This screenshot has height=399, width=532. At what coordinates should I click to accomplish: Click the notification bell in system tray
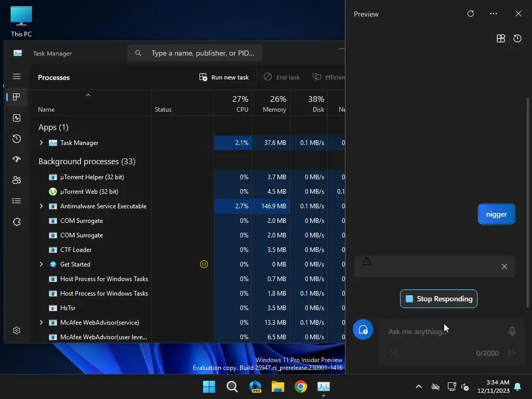(x=518, y=387)
